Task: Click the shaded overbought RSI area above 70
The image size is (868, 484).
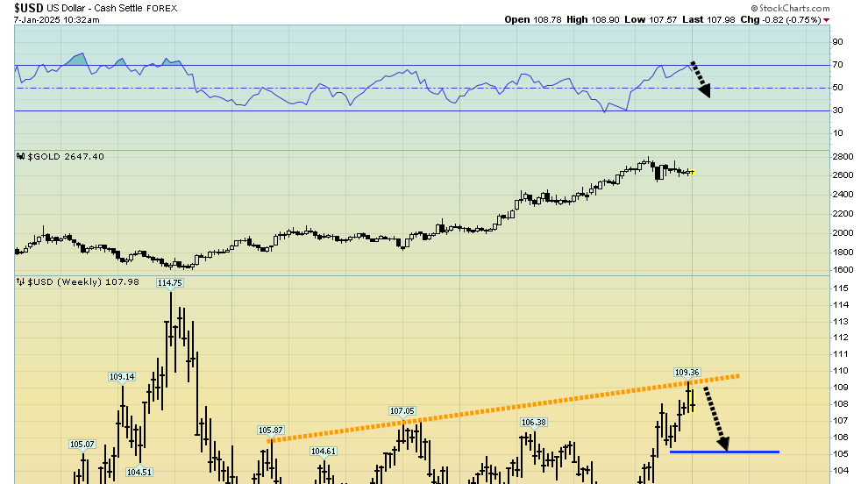Action: pos(77,59)
